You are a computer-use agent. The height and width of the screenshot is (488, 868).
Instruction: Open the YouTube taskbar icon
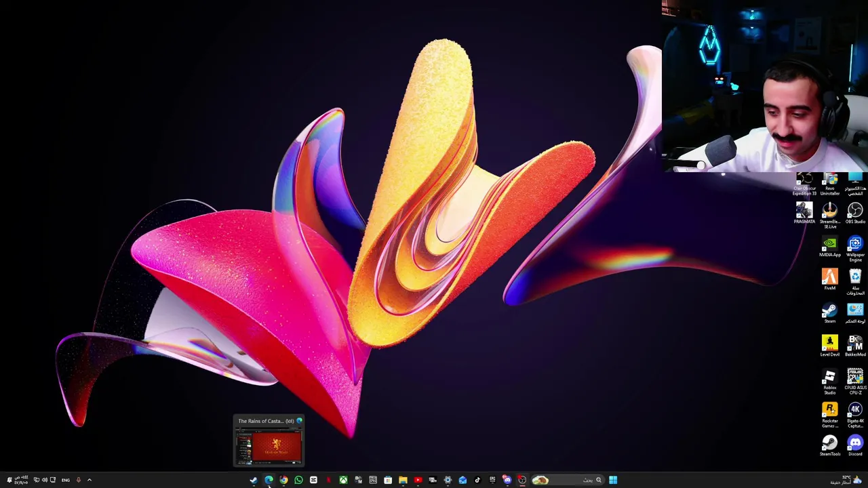[418, 480]
